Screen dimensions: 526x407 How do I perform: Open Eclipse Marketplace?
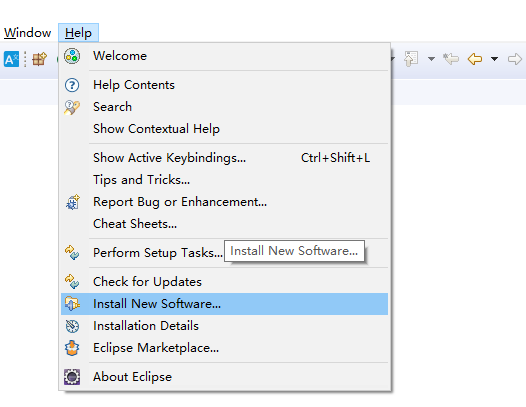coord(224,348)
